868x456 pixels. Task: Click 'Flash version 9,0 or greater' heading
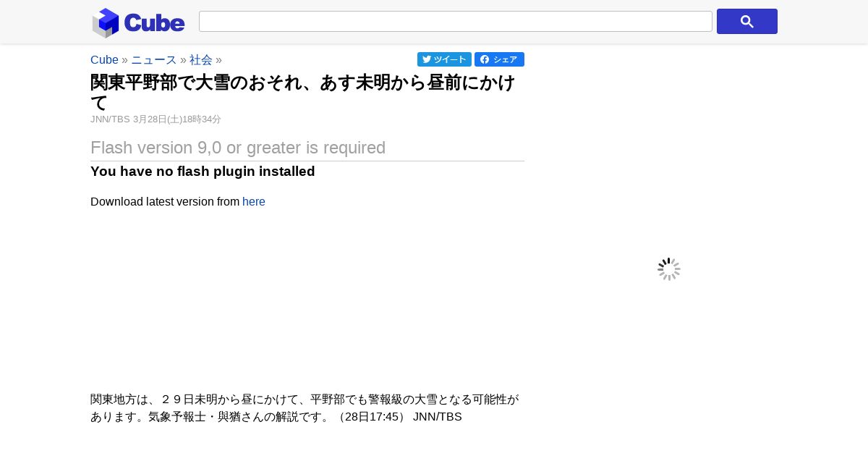pos(238,148)
